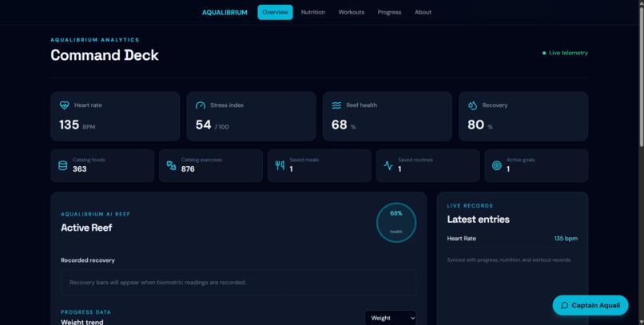Go to the Workouts tab
The image size is (644, 325).
coord(351,12)
